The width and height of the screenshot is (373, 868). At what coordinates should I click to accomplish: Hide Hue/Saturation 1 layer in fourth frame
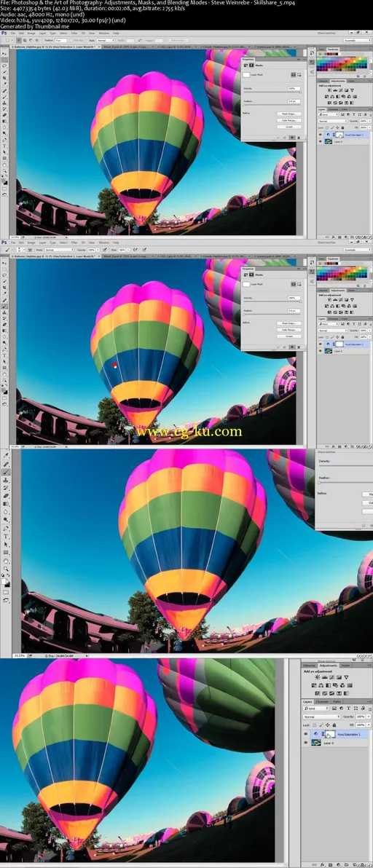coord(306,734)
